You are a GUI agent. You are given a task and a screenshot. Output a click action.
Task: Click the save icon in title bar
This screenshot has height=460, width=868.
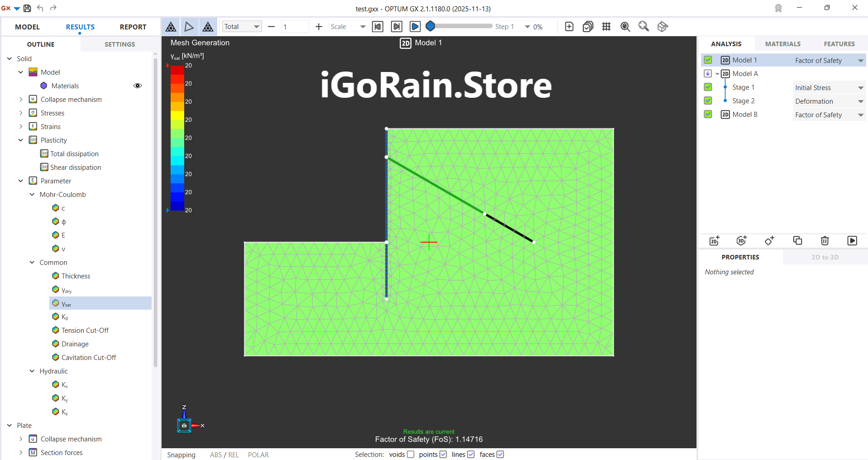coord(27,8)
